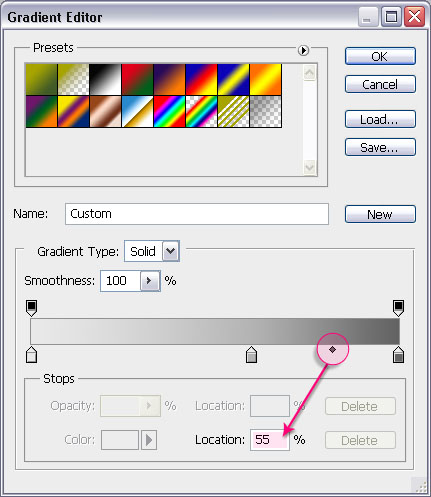The width and height of the screenshot is (431, 497).
Task: Open the Presets flyout menu arrow
Action: 303,50
